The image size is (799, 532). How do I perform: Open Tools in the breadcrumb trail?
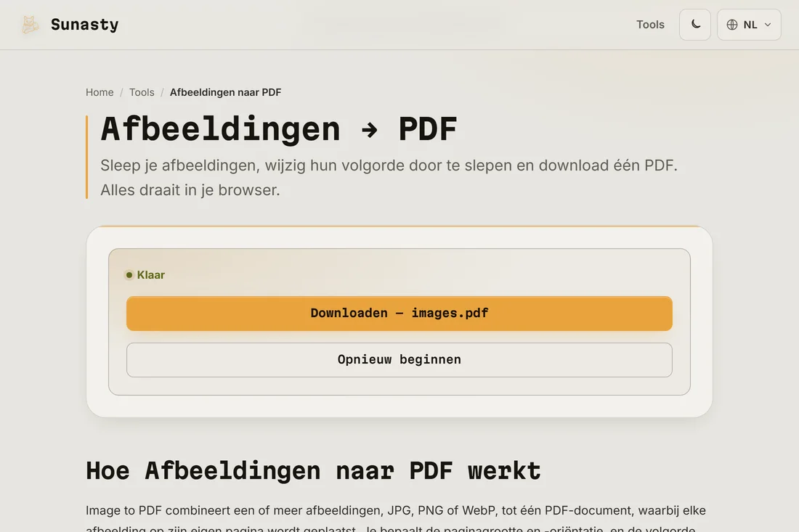click(142, 92)
